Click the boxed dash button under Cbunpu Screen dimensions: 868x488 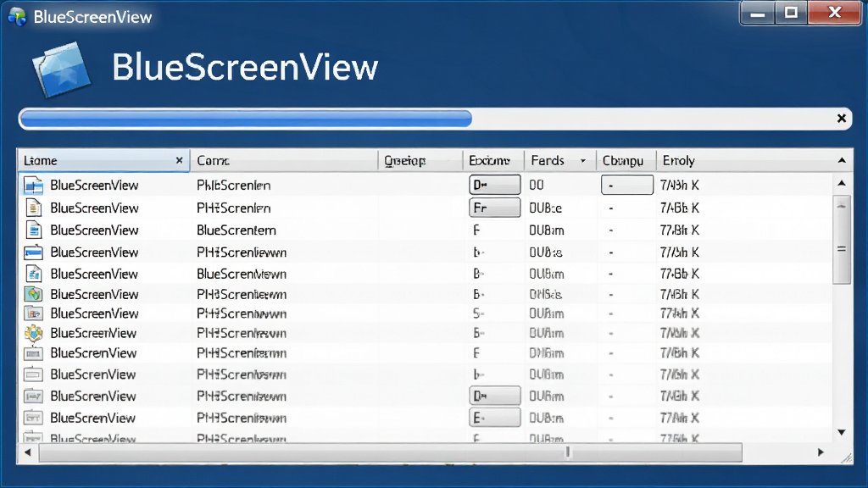coord(626,185)
